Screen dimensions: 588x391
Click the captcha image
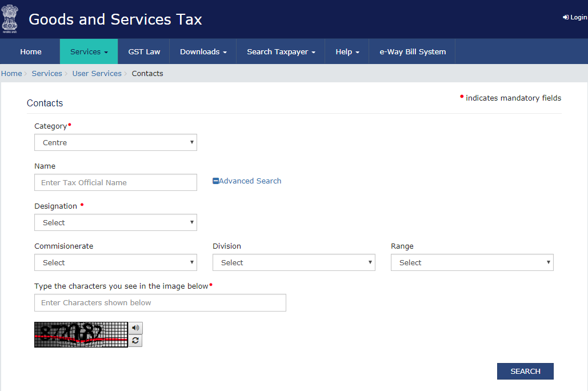(x=81, y=334)
